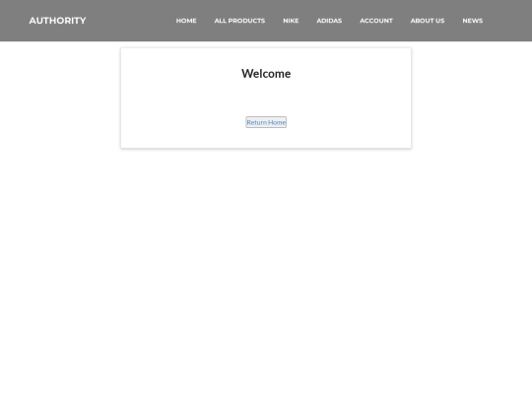
Task: Click the AUTHORITY site logo
Action: coord(57,21)
